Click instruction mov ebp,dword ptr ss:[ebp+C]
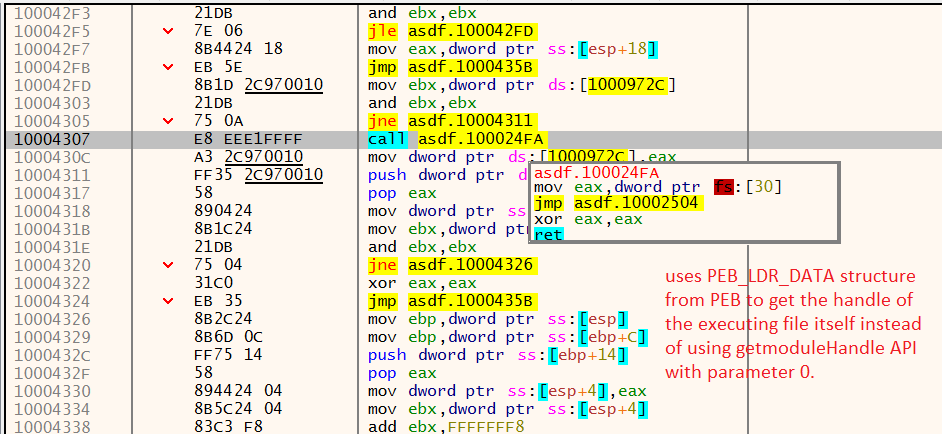Image resolution: width=942 pixels, height=434 pixels. [508, 337]
